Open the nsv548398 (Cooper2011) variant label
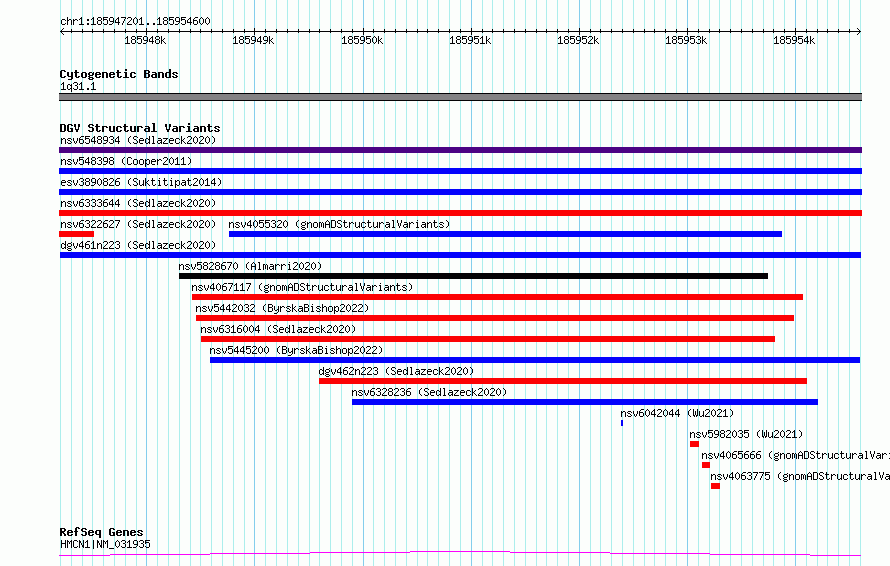The height and width of the screenshot is (566, 890). pos(126,161)
